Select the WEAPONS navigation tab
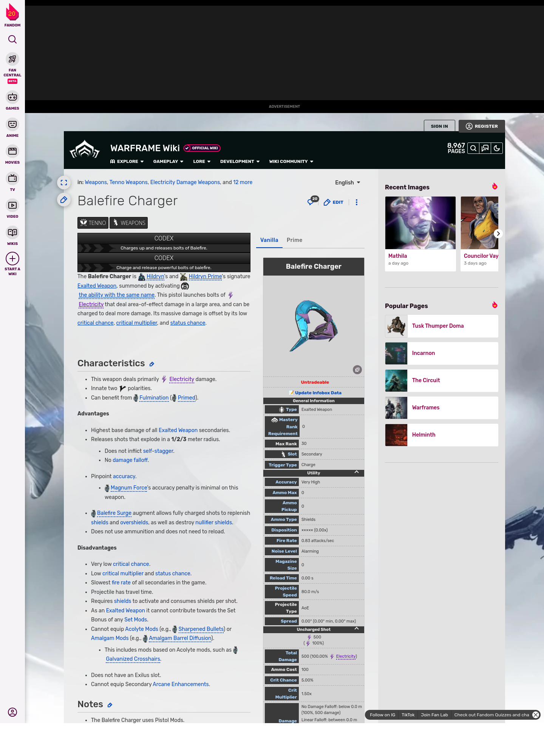Screen dimensions: 544x756 [x=129, y=223]
